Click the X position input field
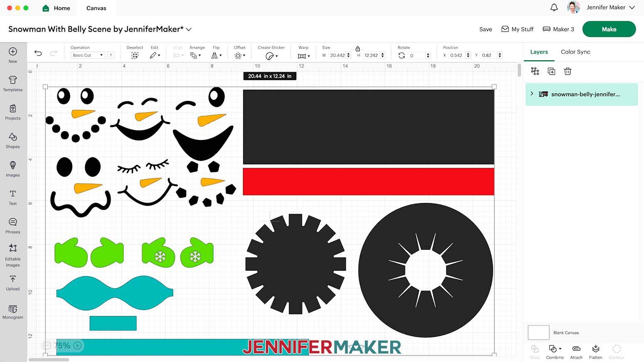The height and width of the screenshot is (362, 644). (x=457, y=55)
